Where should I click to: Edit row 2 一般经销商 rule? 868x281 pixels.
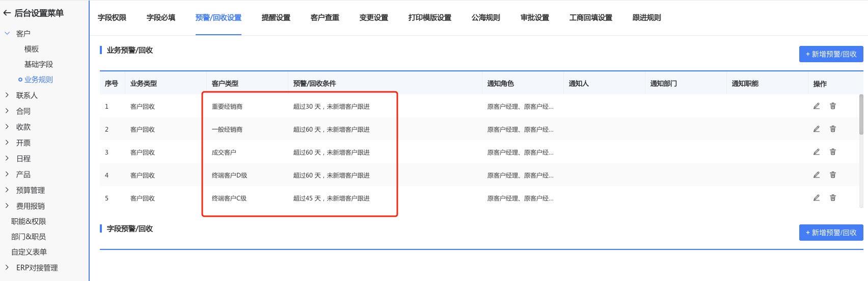coord(817,129)
